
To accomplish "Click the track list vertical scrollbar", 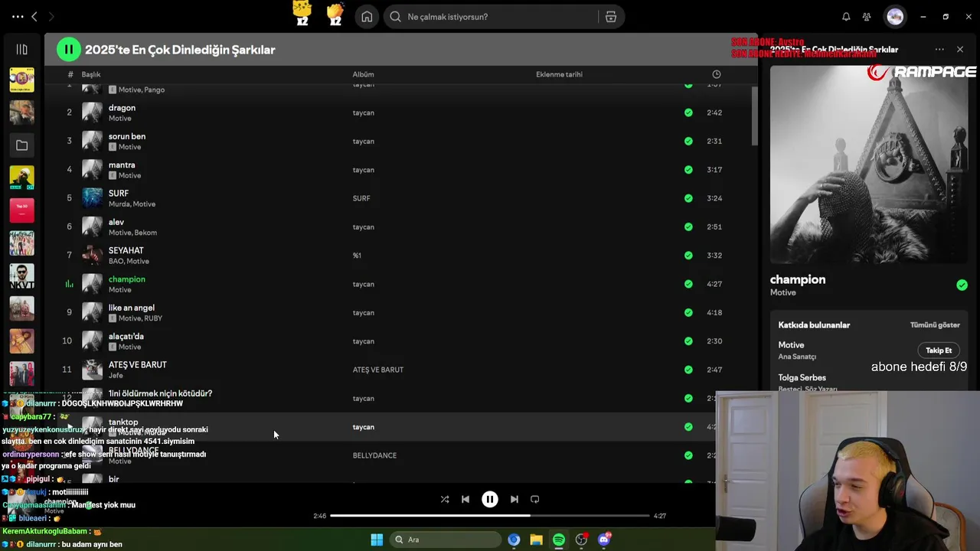I will coord(754,115).
